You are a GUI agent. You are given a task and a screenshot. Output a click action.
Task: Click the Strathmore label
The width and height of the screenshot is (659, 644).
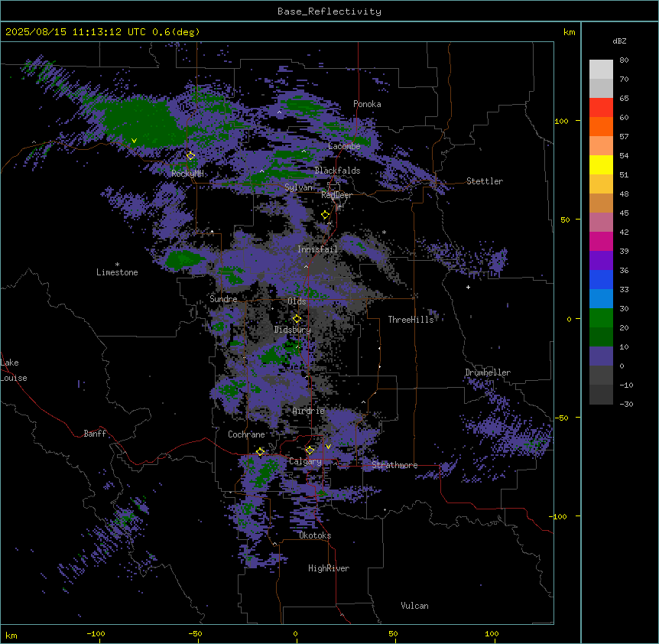point(394,465)
